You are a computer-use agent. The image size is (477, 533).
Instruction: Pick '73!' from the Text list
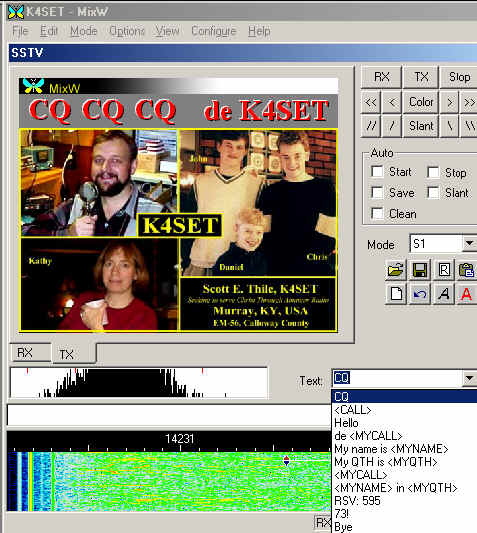click(404, 514)
